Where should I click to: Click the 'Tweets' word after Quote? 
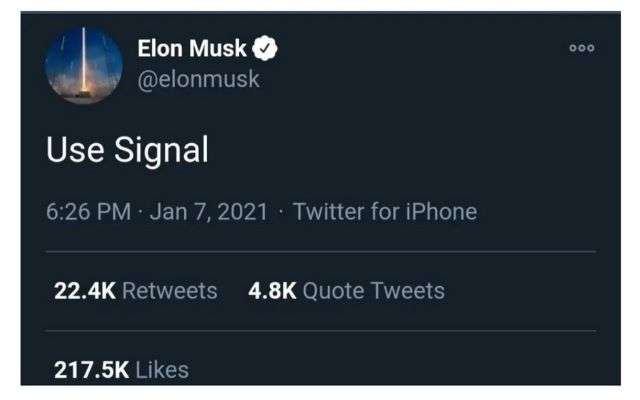click(407, 291)
